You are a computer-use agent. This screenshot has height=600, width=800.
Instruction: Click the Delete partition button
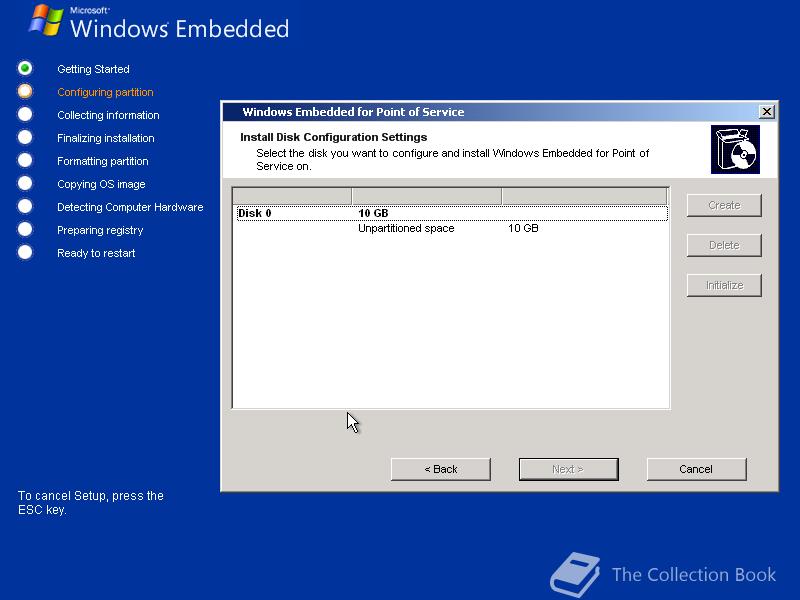point(724,245)
